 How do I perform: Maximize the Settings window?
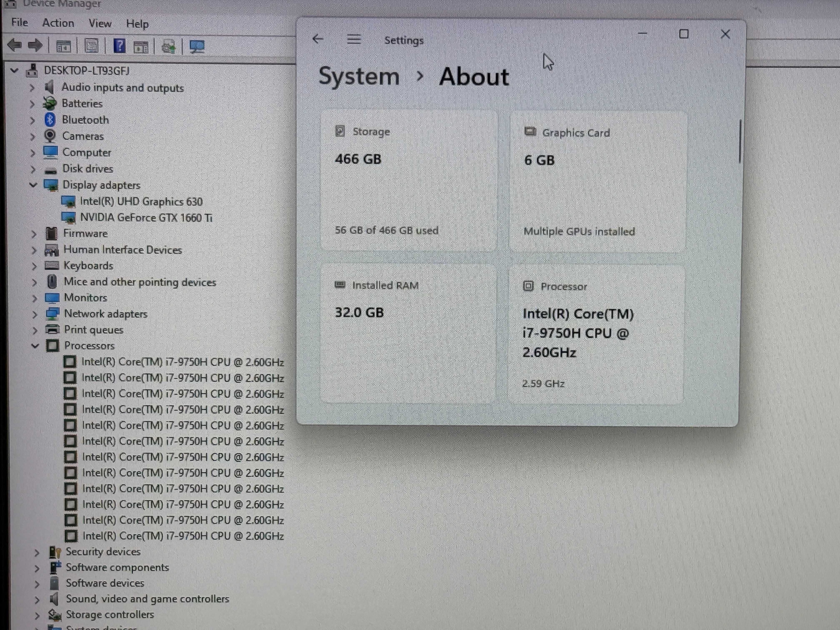click(684, 34)
